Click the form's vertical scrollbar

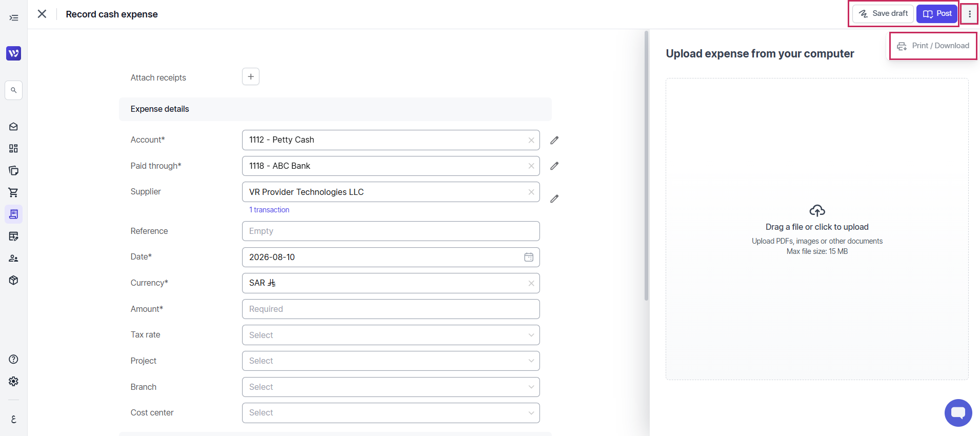pos(646,166)
